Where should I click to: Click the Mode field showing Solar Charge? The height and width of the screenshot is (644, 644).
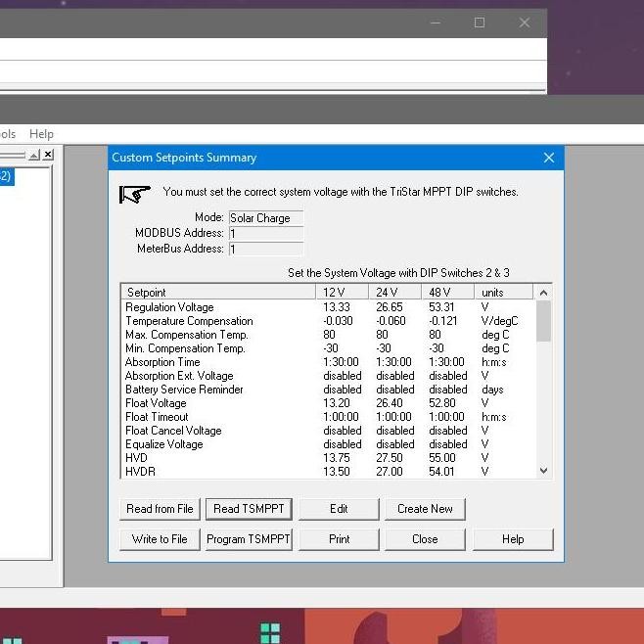tap(265, 218)
